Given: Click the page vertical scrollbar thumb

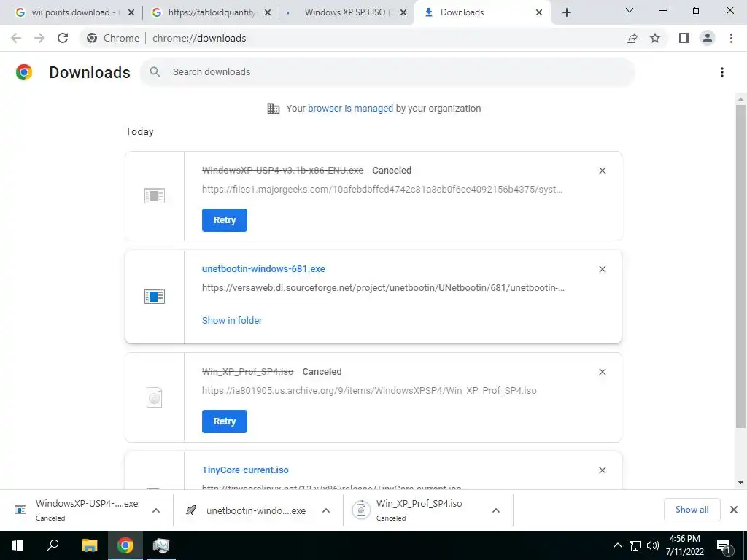Looking at the screenshot, I should [x=740, y=266].
